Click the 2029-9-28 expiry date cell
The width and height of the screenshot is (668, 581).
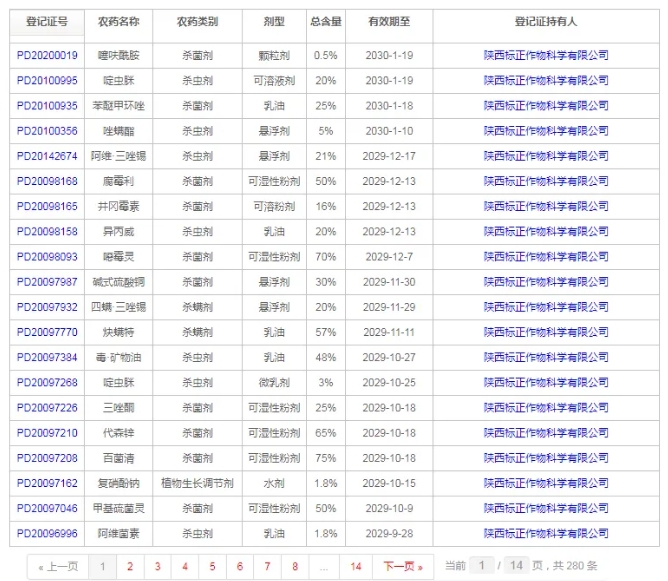pos(389,533)
